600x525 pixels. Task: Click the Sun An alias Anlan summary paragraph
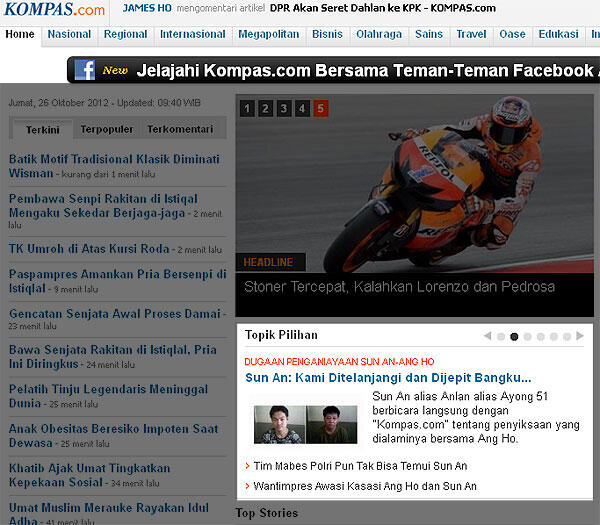coord(476,417)
